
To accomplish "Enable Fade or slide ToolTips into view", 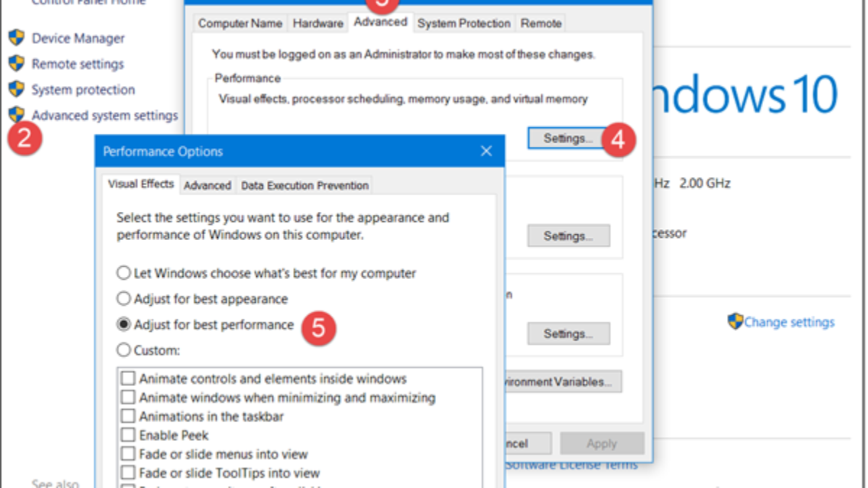I will tap(221, 473).
